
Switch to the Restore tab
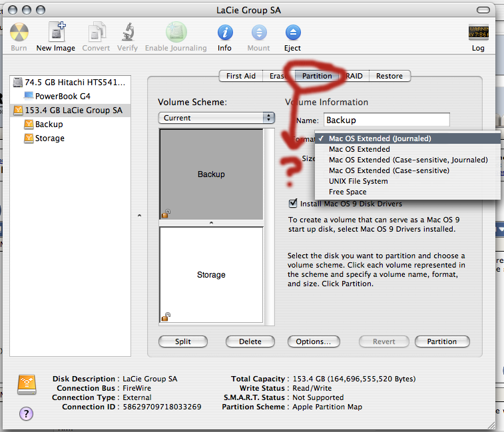coord(389,76)
